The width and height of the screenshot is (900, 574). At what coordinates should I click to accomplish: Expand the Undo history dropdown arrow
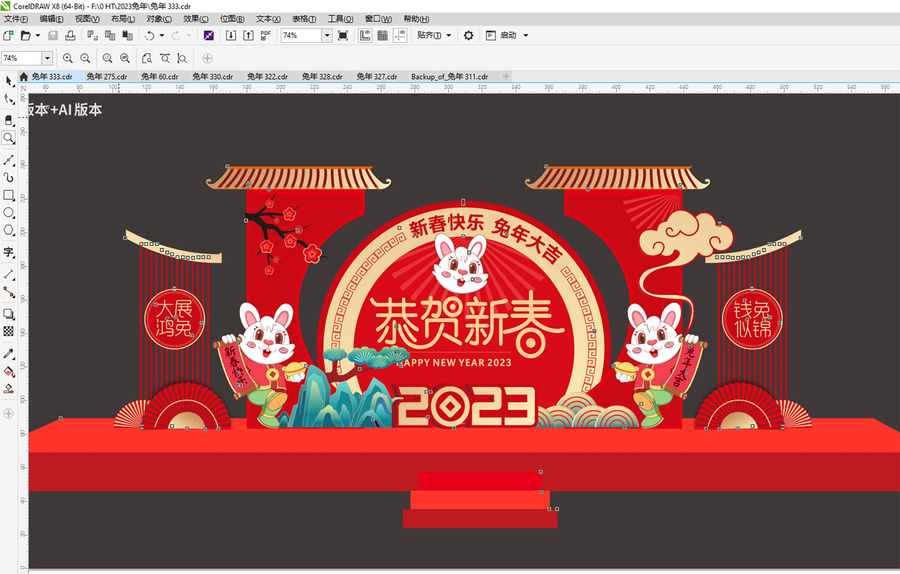162,36
